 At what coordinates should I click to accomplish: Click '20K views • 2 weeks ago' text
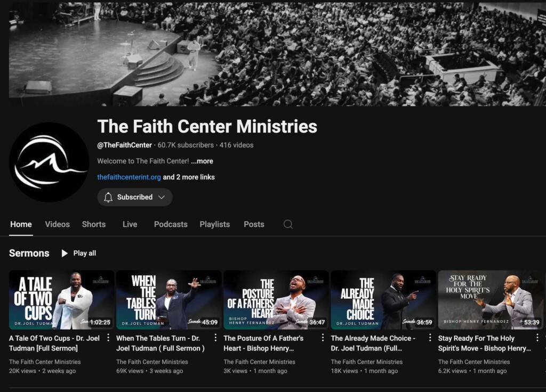click(x=43, y=371)
